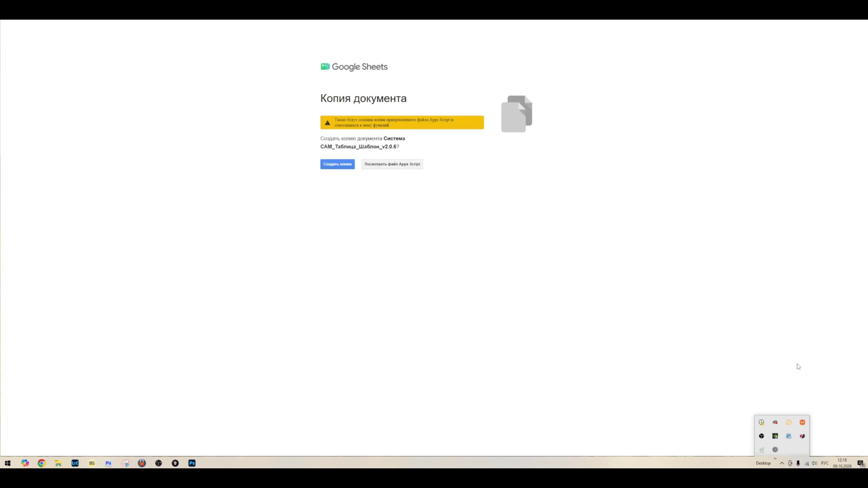
Task: Click the blue "Создать копию" button
Action: [x=337, y=164]
